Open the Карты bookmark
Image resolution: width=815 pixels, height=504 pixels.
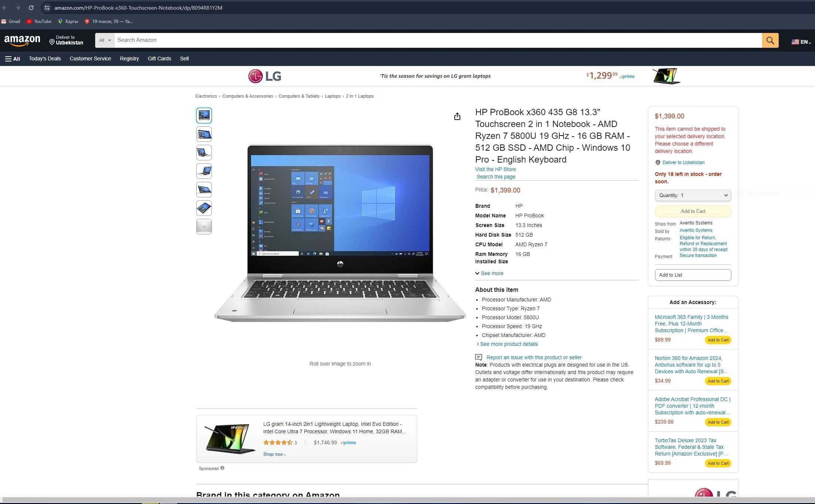click(68, 21)
